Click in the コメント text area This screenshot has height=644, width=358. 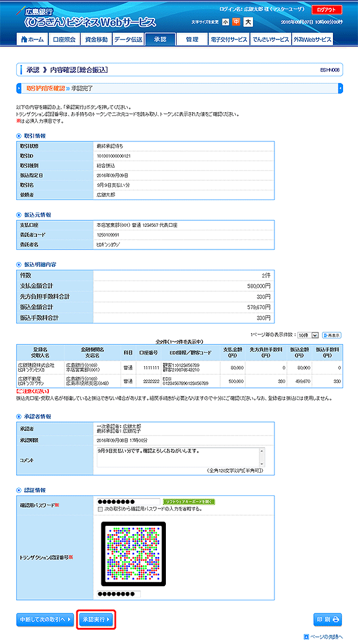(x=178, y=457)
